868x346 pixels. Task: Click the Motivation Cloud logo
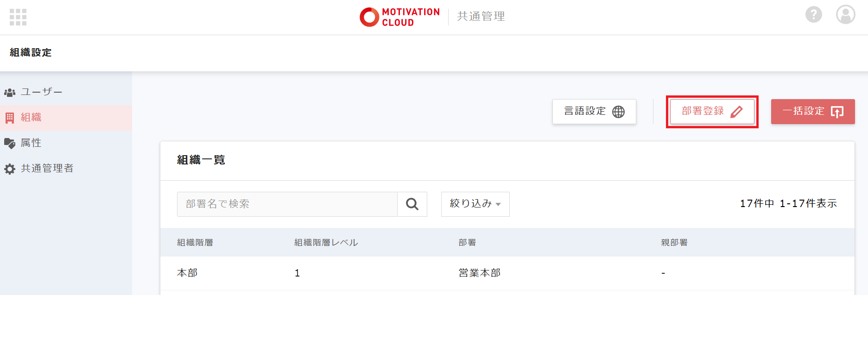[x=399, y=17]
